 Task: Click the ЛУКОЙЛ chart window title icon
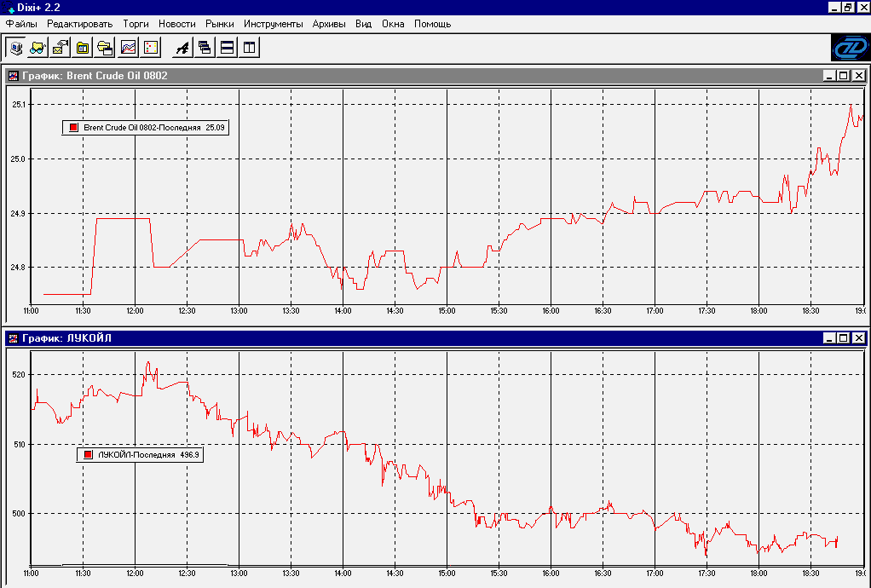[13, 338]
